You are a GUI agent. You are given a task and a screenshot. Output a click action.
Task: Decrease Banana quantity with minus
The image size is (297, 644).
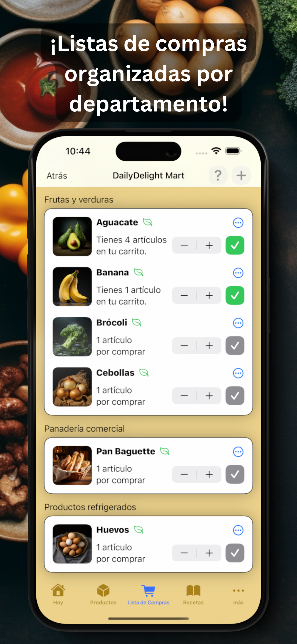(184, 296)
